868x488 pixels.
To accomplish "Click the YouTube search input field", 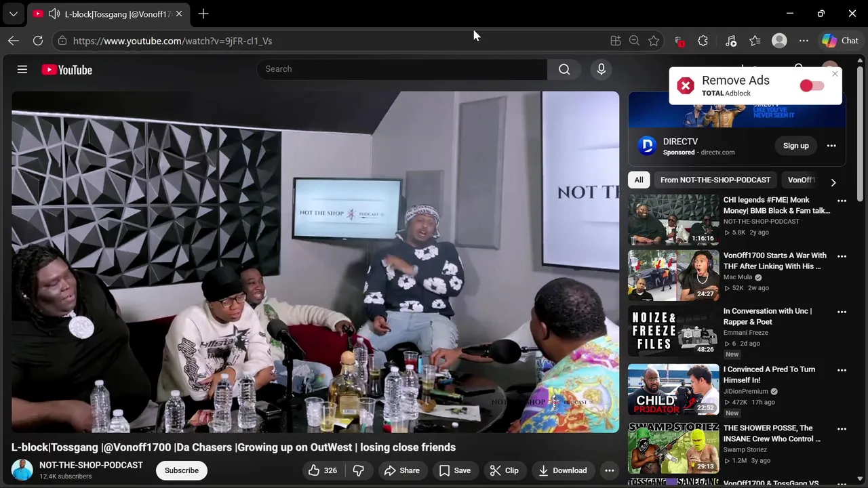I will pos(401,69).
